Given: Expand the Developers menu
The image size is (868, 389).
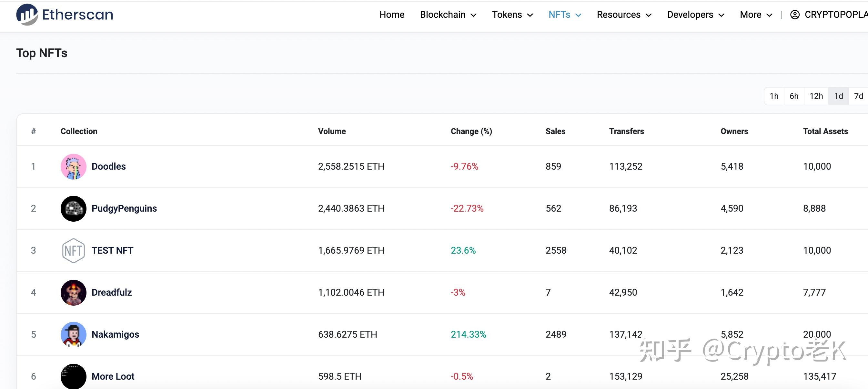Looking at the screenshot, I should click(695, 15).
